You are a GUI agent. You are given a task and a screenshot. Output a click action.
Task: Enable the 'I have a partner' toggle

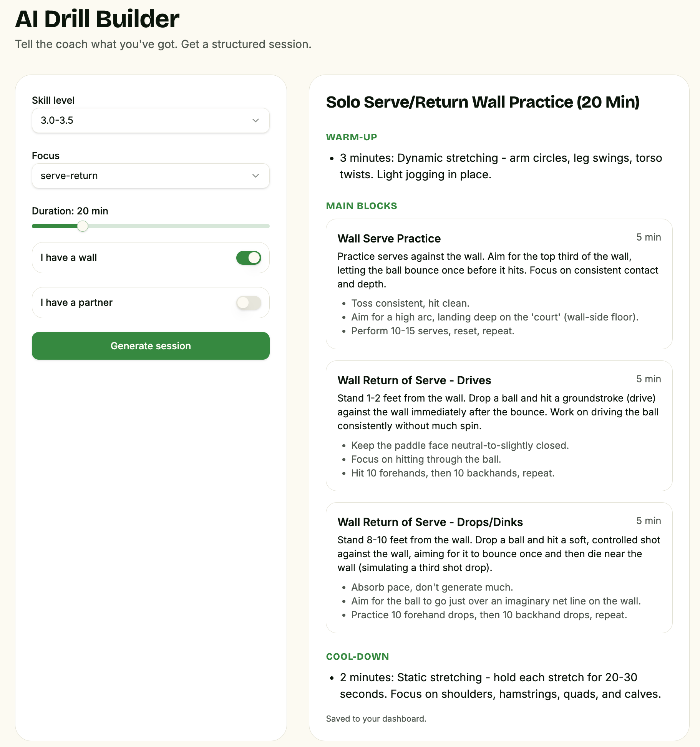click(x=249, y=303)
